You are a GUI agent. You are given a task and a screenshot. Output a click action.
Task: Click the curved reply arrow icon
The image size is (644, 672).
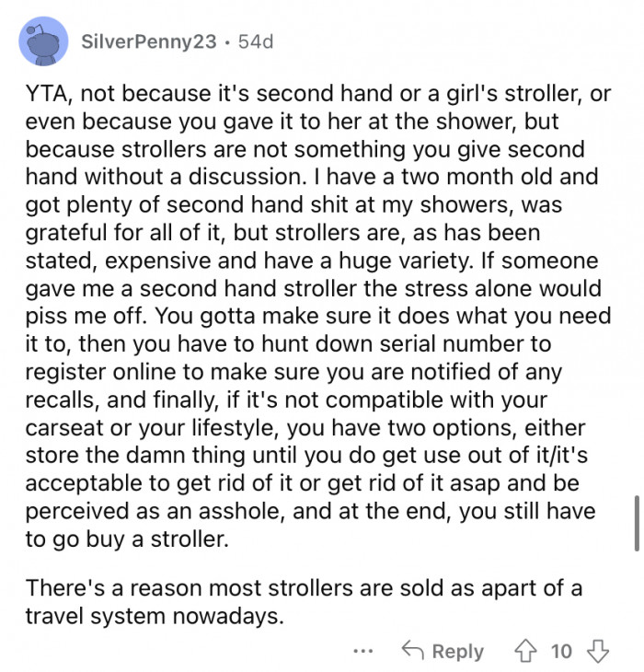(x=411, y=651)
